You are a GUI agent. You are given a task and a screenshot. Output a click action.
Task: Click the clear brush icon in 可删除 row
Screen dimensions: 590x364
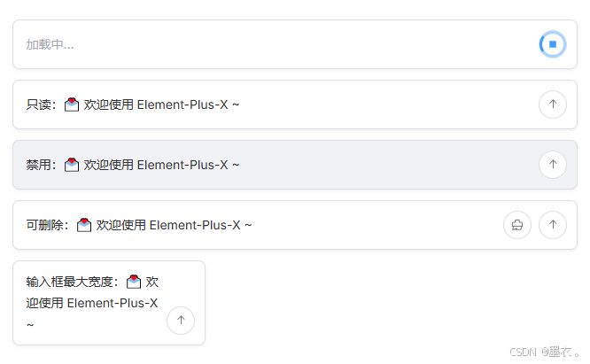pyautogui.click(x=517, y=225)
